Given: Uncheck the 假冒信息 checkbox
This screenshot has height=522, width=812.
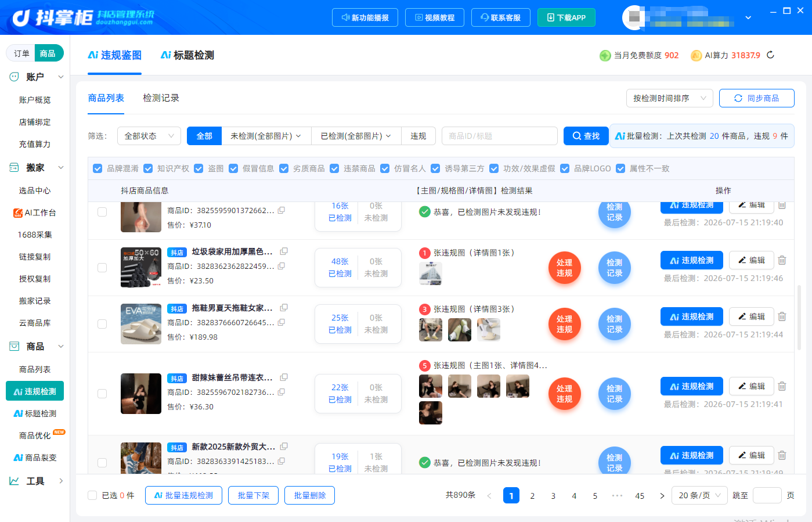Looking at the screenshot, I should click(x=233, y=168).
